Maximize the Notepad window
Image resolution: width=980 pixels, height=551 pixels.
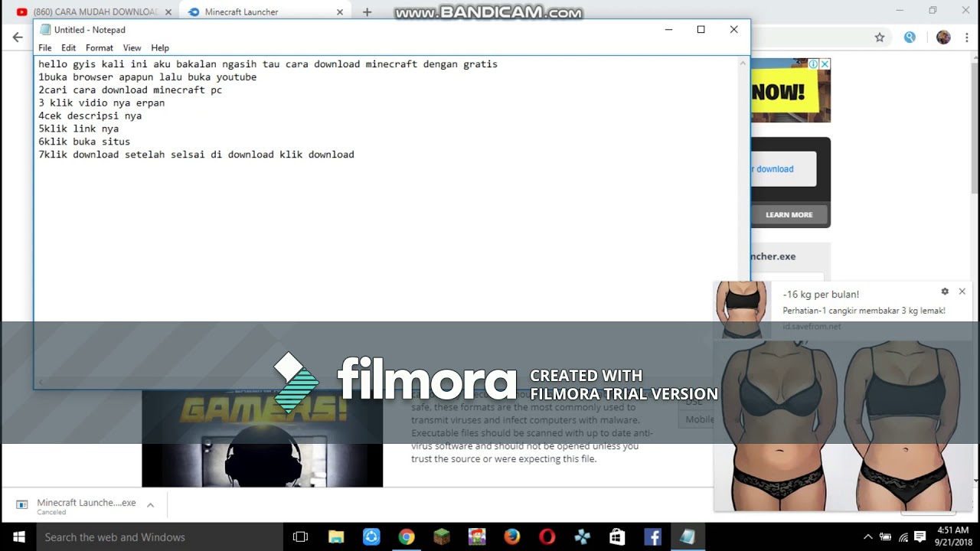(701, 29)
